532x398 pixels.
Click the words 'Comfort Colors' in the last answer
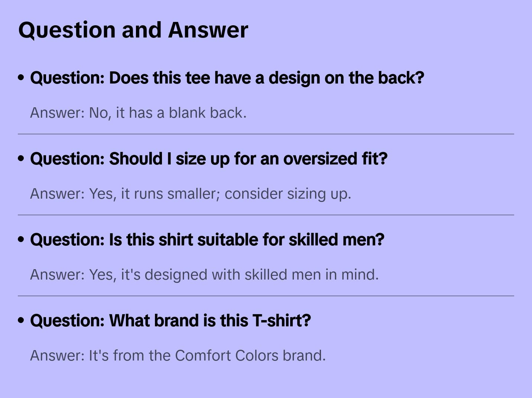[227, 356]
